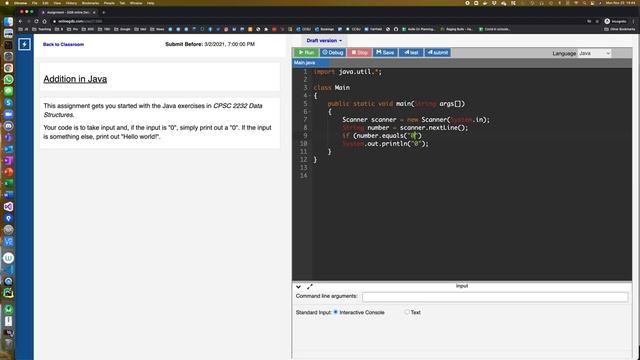The height and width of the screenshot is (360, 640).
Task: Open the Edit menu in menu bar
Action: [45, 3]
